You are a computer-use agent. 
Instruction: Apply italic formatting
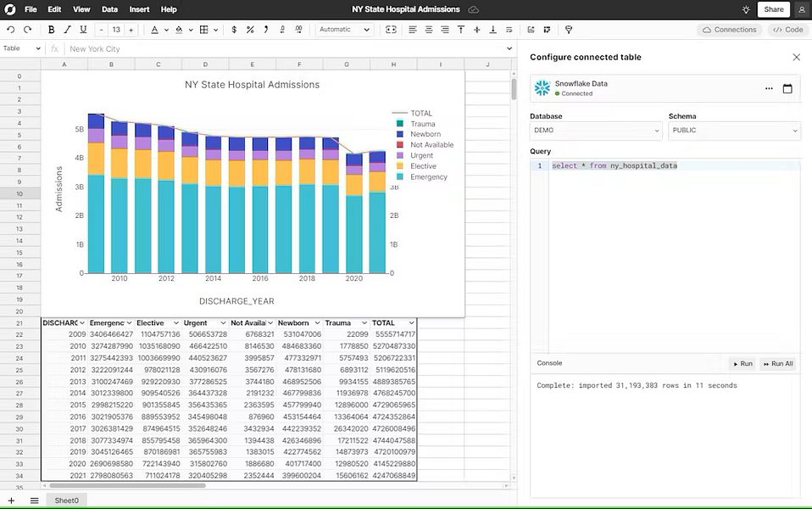click(66, 29)
